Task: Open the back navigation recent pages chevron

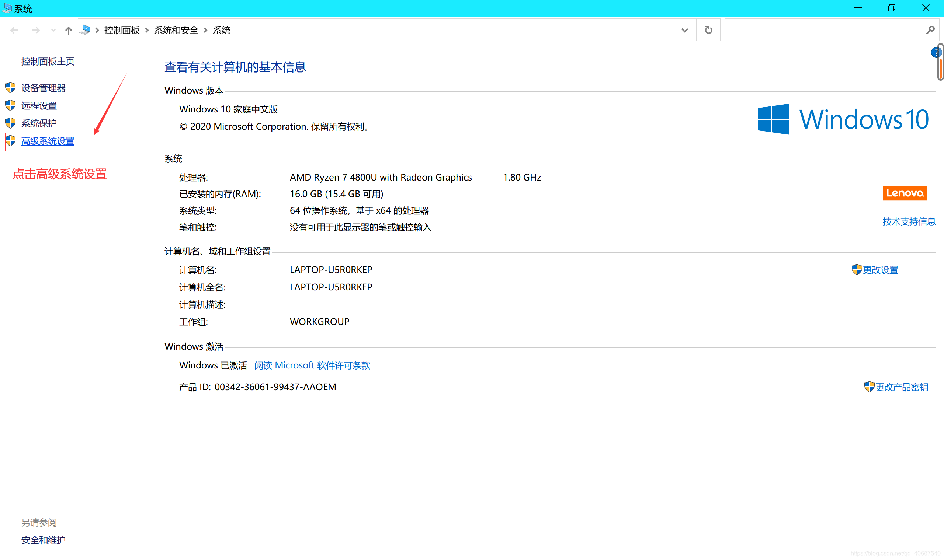Action: tap(53, 30)
